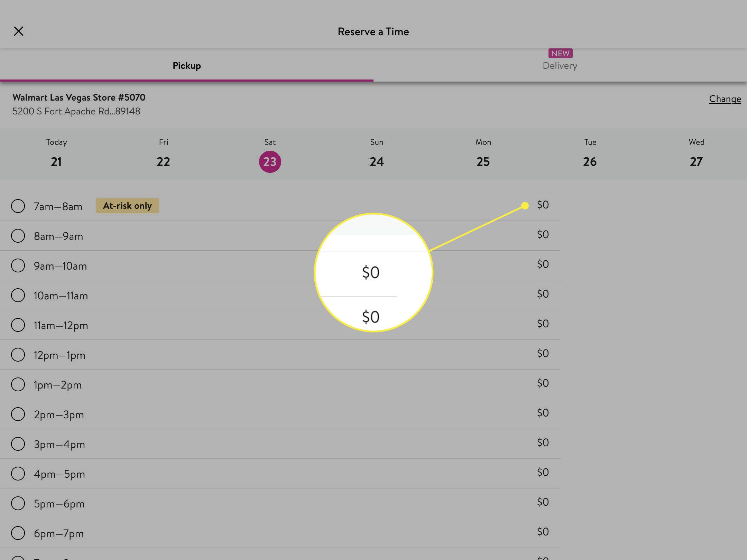
Task: Select Wed 27 in the date strip
Action: coord(697,153)
